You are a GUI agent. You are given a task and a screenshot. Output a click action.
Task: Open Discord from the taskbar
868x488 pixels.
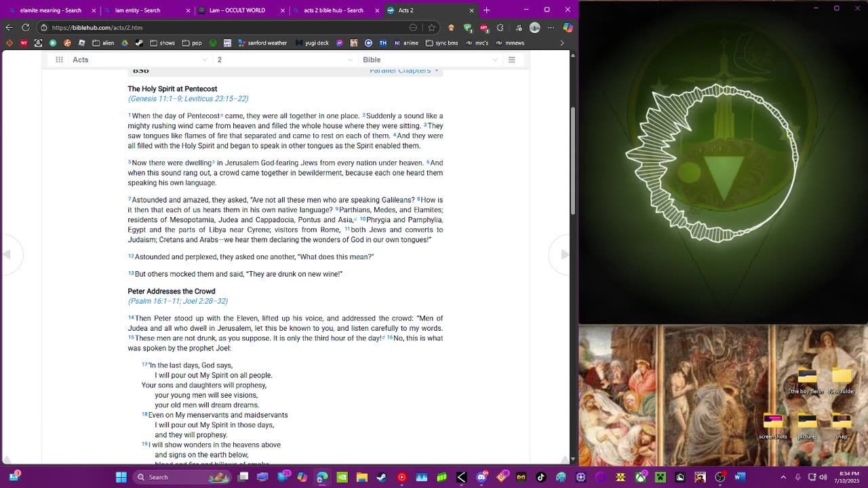click(481, 477)
